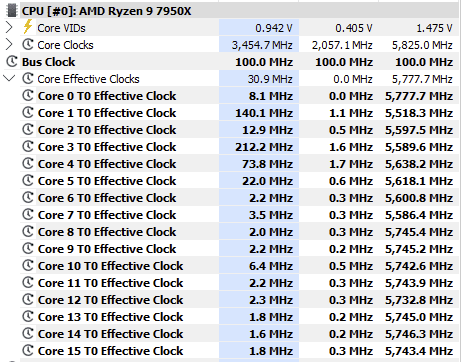Click Core 14 current value 1.6 MHz
This screenshot has height=362, width=461.
tap(271, 334)
